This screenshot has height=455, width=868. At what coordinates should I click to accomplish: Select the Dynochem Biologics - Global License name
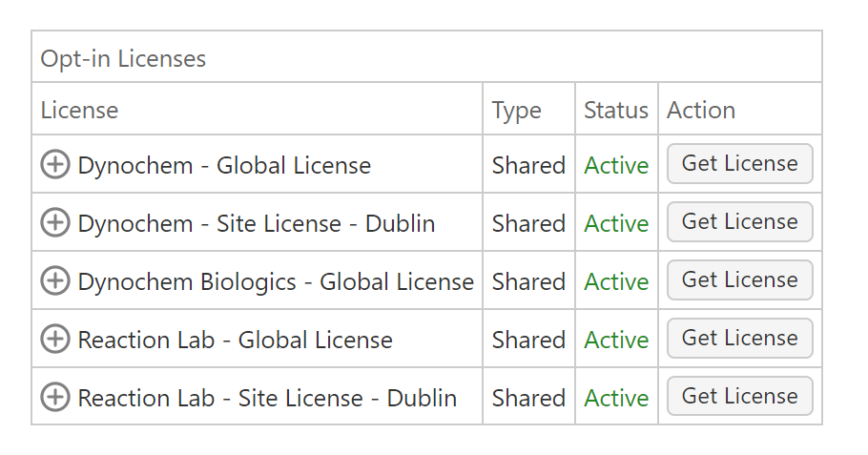click(x=276, y=281)
